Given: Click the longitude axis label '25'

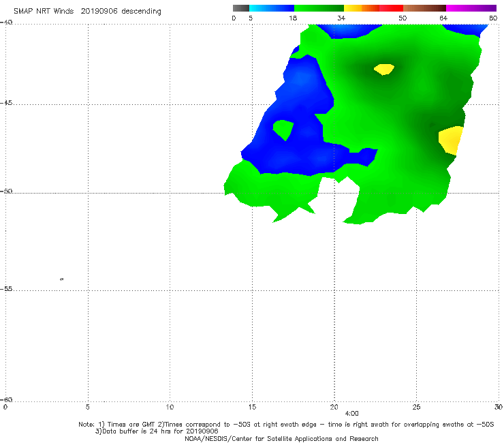Looking at the screenshot, I should tap(416, 408).
